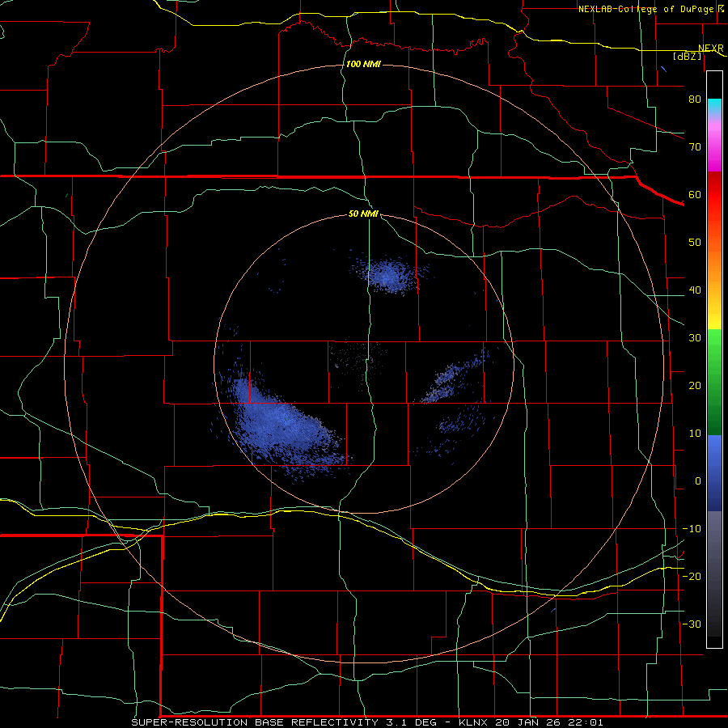This screenshot has height=728, width=728.
Task: Click the 60 value on the dBZ scale
Action: coord(695,194)
